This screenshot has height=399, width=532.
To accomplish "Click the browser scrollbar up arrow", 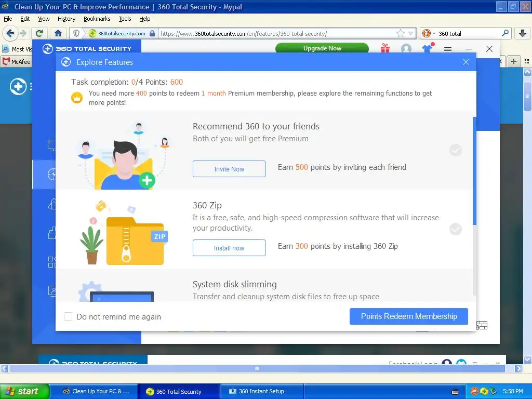I will coord(527,72).
